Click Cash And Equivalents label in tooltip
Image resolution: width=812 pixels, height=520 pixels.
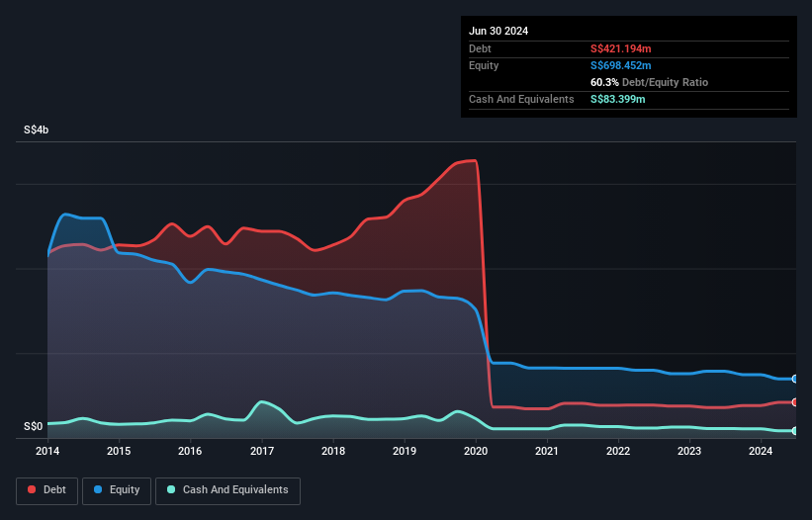pos(521,99)
